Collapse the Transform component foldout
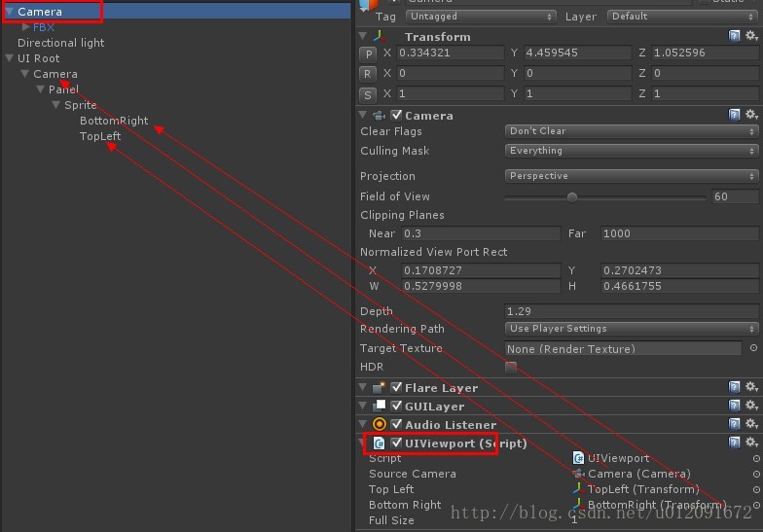Viewport: 763px width, 532px height. click(363, 36)
